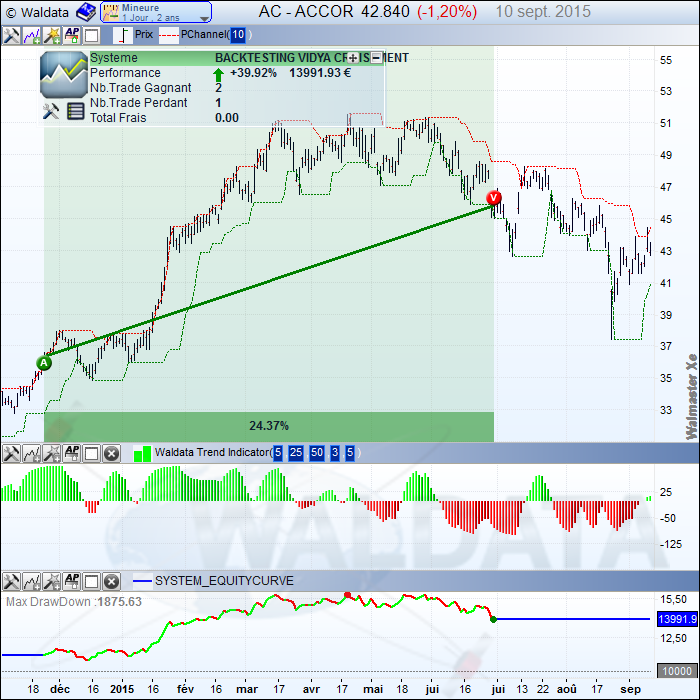Image resolution: width=700 pixels, height=700 pixels.
Task: Click the Max DrawDown 1875.63 text
Action: pyautogui.click(x=74, y=602)
